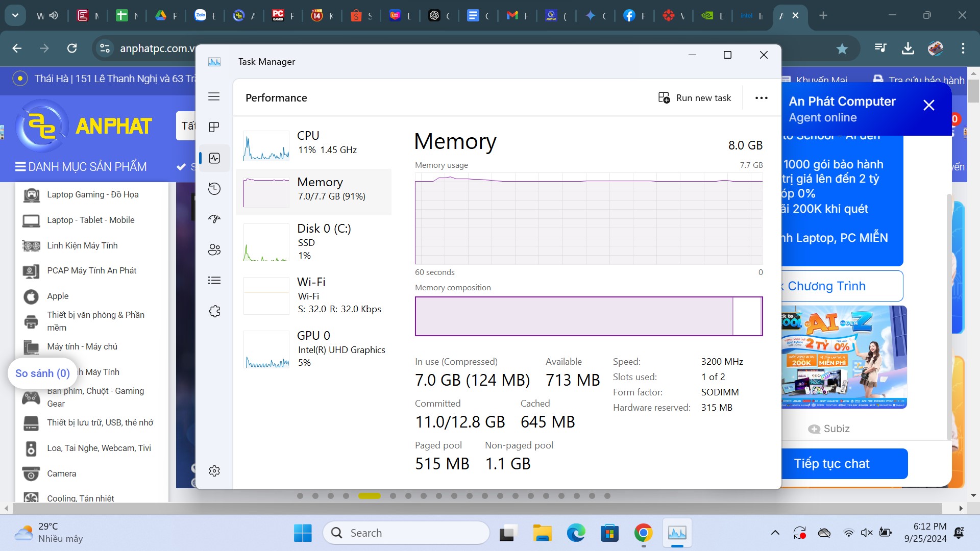Screen dimensions: 980x551
Task: Open Task Manager more options ellipsis
Action: click(x=761, y=98)
